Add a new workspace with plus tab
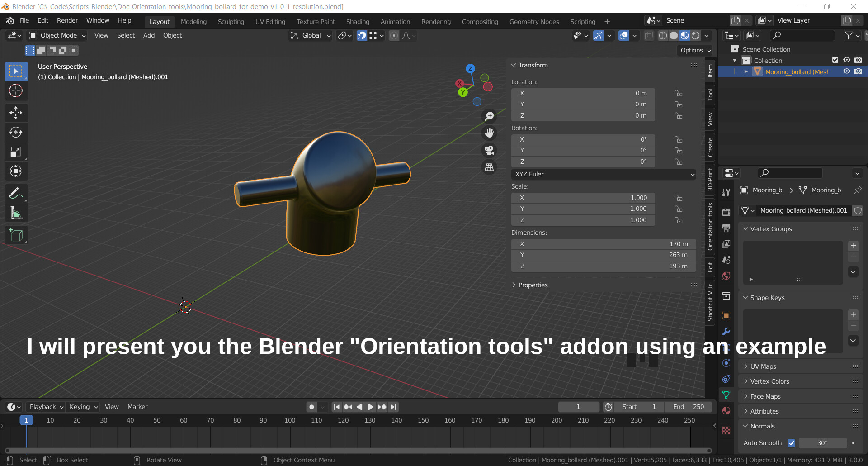The height and width of the screenshot is (466, 868). pyautogui.click(x=607, y=22)
